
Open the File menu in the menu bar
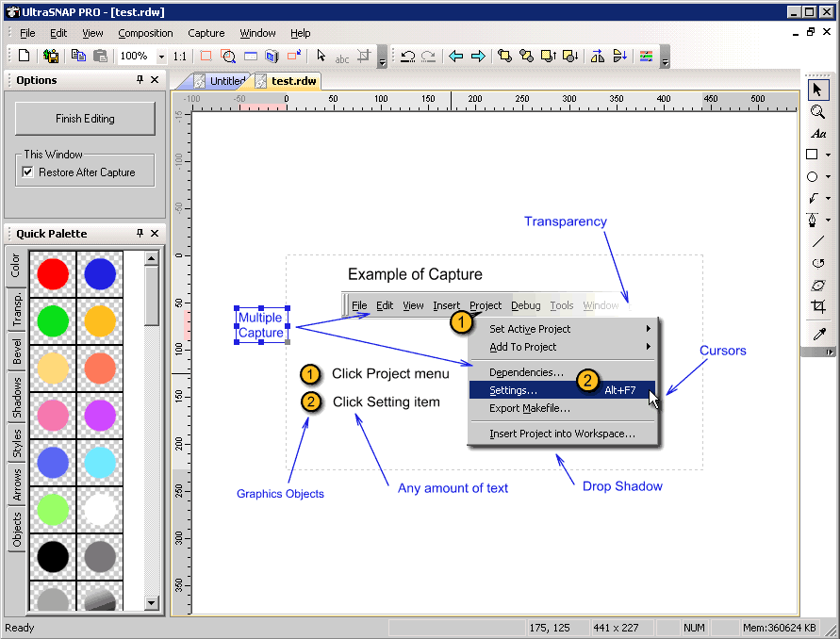[x=27, y=33]
